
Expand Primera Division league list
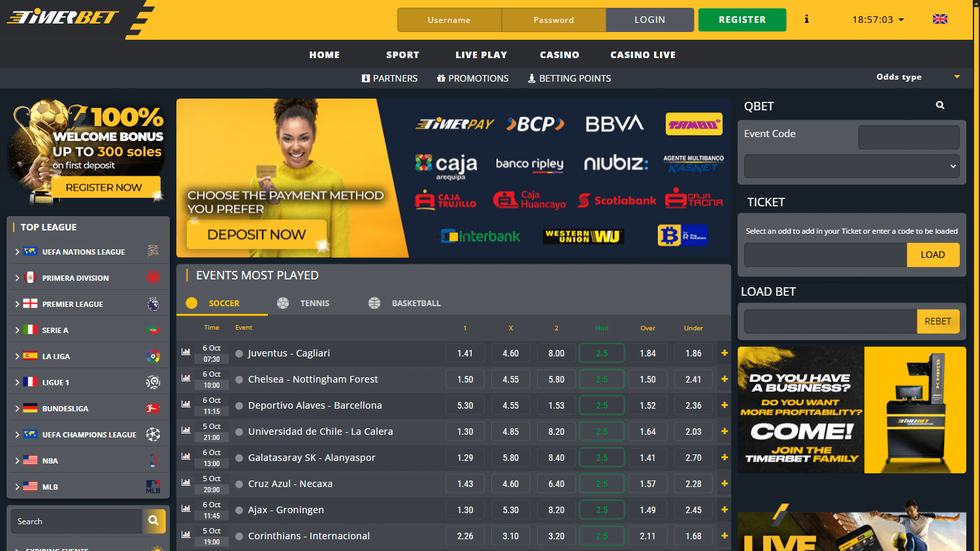coord(17,277)
